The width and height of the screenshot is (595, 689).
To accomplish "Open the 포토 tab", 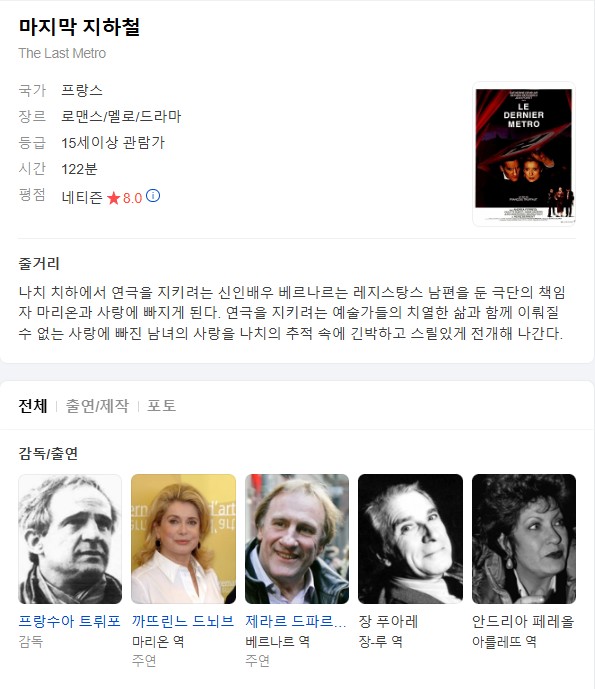I will [161, 406].
